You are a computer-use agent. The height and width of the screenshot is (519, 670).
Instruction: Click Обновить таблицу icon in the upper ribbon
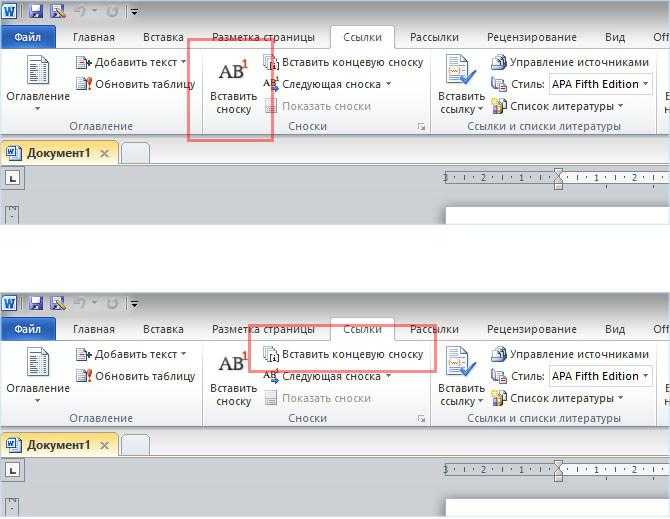84,84
